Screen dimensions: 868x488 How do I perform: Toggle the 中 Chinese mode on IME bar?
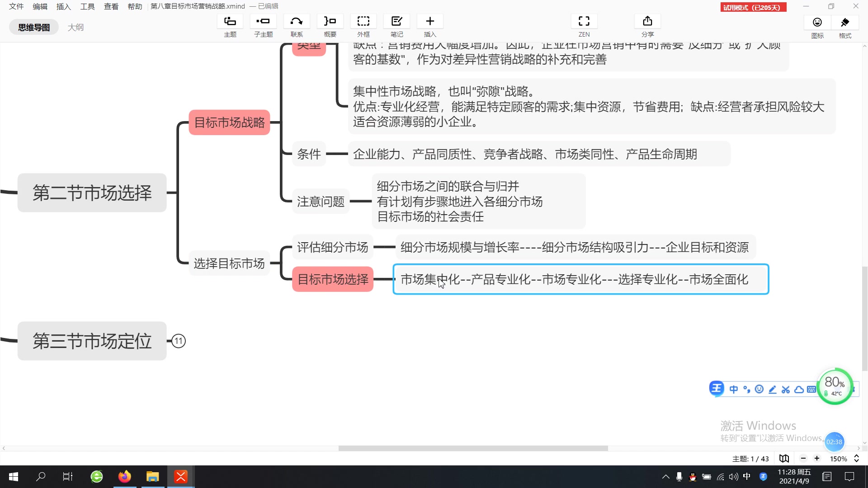[x=734, y=389]
